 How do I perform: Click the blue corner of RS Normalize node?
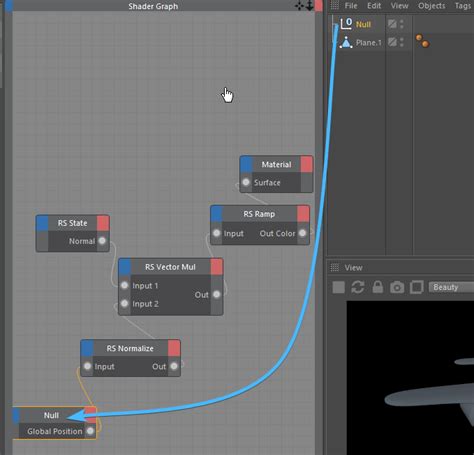pos(87,348)
